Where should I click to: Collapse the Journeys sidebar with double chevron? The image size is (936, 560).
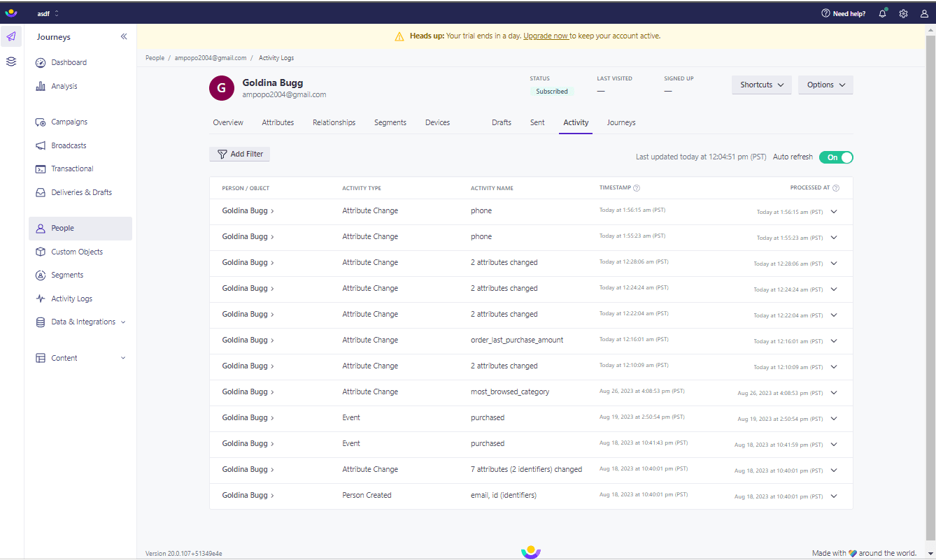click(124, 37)
